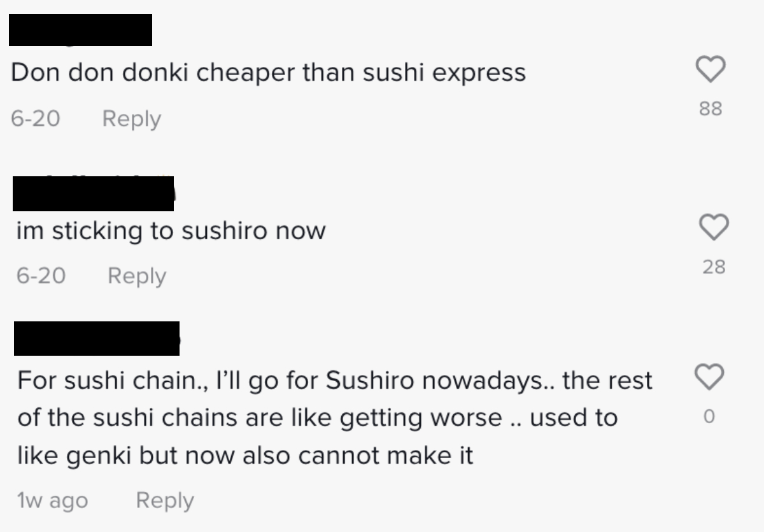Reply to 'im sticking to sushiro now'
This screenshot has height=532, width=764.
tap(136, 276)
